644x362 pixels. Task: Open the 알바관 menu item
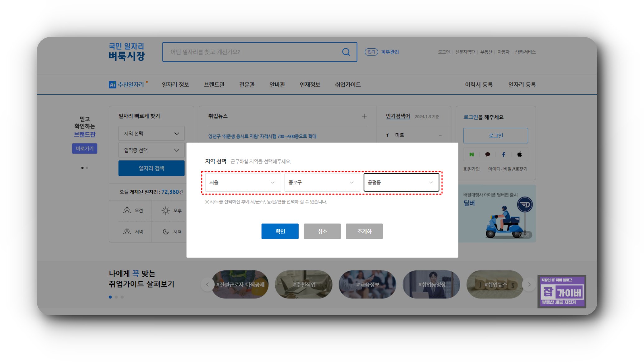point(277,85)
